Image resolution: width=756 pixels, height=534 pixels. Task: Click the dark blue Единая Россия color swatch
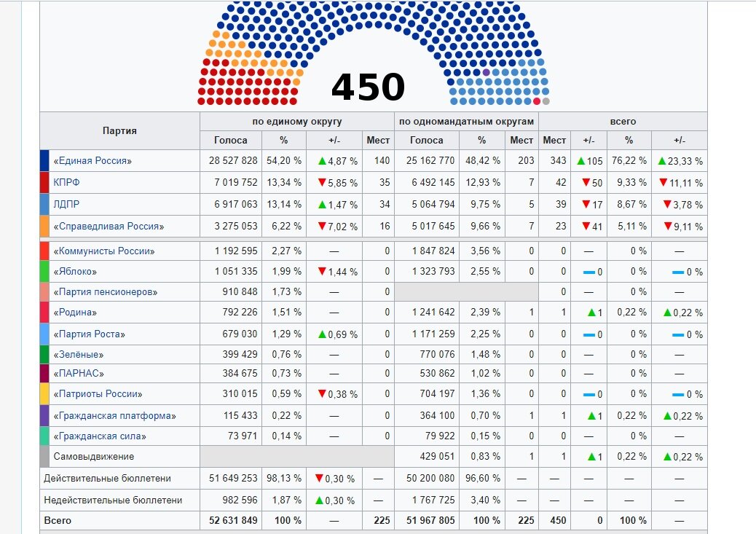pyautogui.click(x=44, y=160)
